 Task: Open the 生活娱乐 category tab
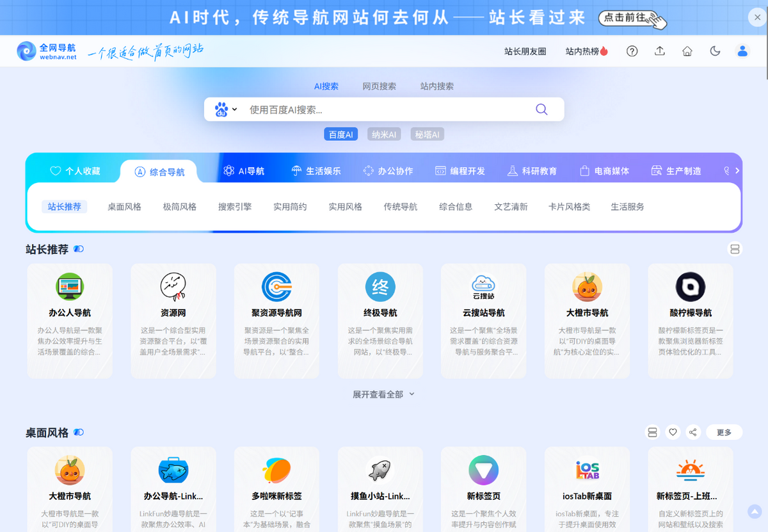[316, 171]
